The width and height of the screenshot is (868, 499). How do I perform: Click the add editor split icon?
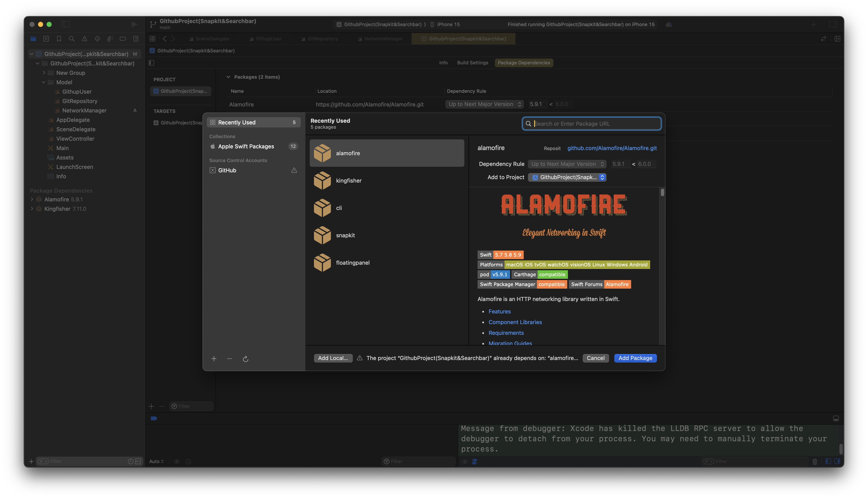coord(837,39)
